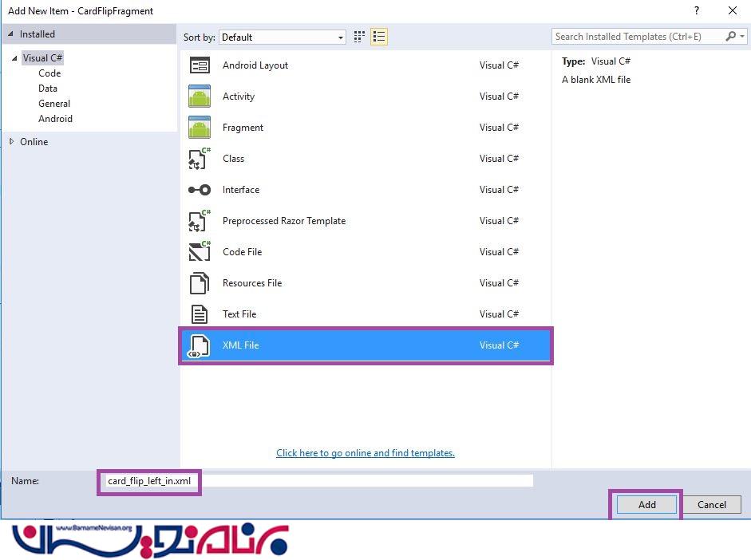The image size is (751, 560).
Task: Select the Code File template name
Action: [x=242, y=252]
